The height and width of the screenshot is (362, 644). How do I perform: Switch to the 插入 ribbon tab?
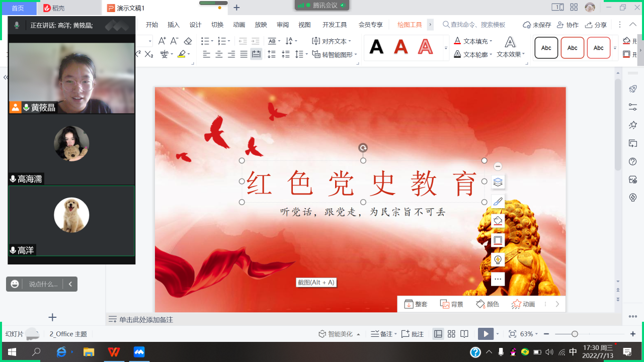point(174,25)
